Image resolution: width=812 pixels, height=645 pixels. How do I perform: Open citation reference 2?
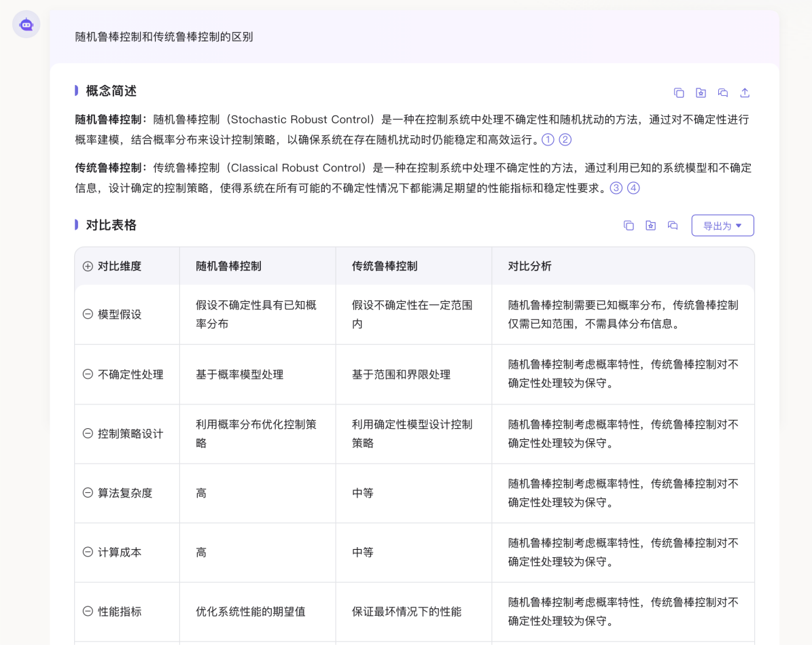tap(565, 139)
